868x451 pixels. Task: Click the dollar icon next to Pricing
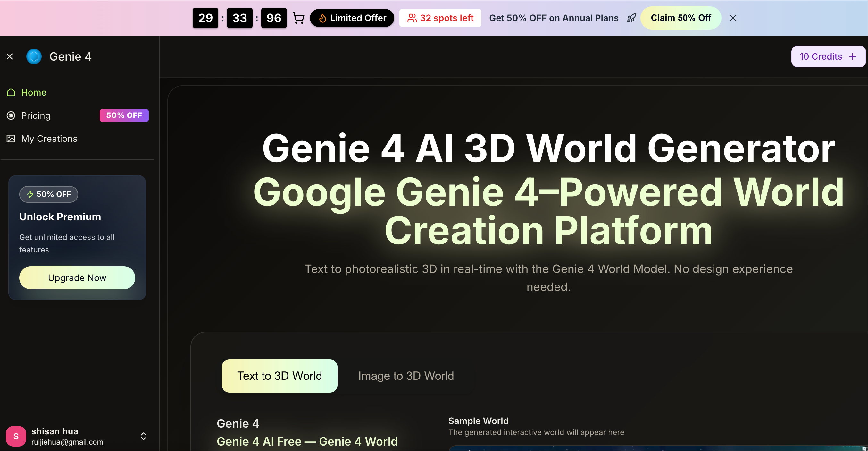click(x=11, y=115)
